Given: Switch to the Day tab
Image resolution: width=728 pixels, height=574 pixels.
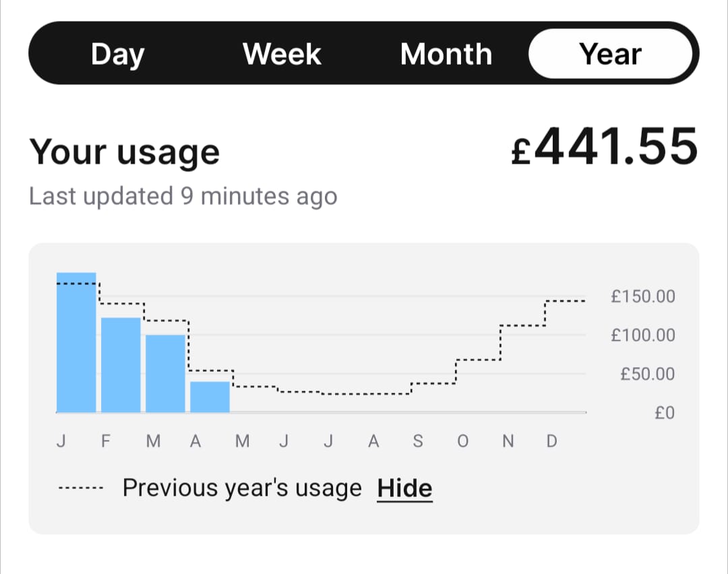Looking at the screenshot, I should (117, 54).
